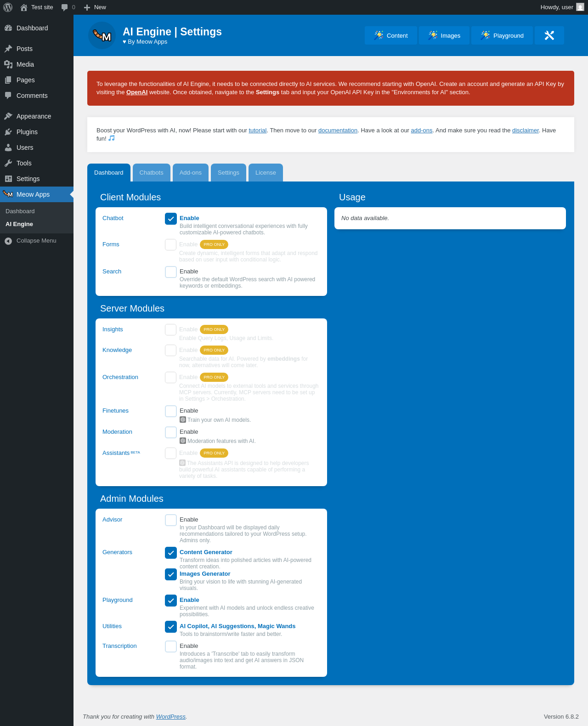
Task: Select the Dashboard tab in AI Engine
Action: coord(109,173)
